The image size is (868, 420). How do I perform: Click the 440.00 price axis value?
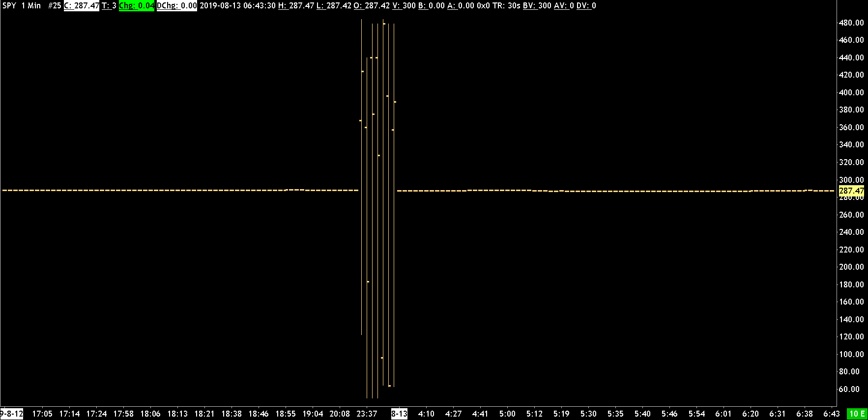point(851,57)
